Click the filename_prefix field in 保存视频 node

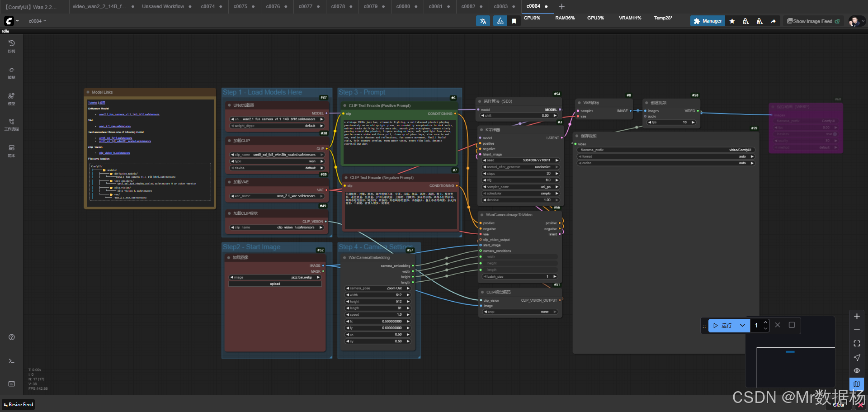click(x=666, y=150)
